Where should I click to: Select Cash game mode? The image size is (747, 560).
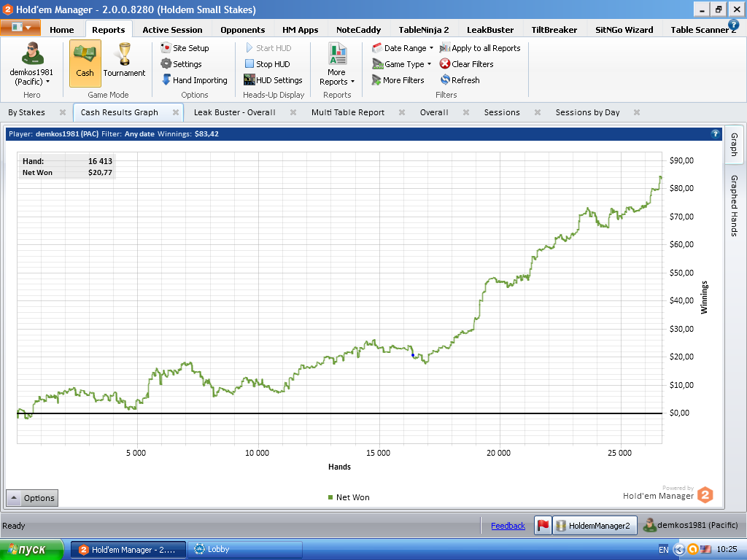(85, 63)
